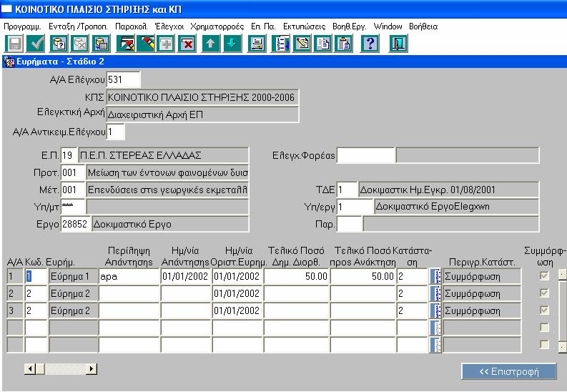Image resolution: width=567 pixels, height=392 pixels.
Task: Click the Εργο code field 28852
Action: coord(75,224)
